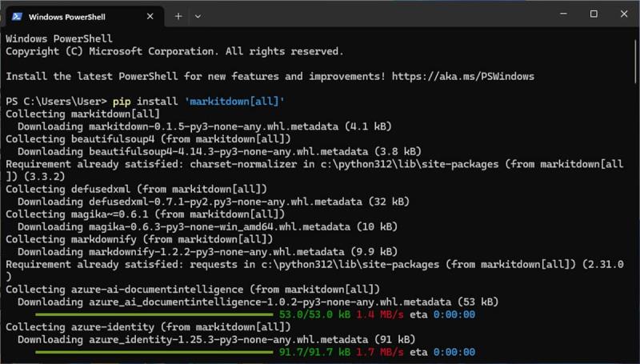The height and width of the screenshot is (364, 640).
Task: Click the Microsoft Corporation copyright line
Action: click(174, 51)
